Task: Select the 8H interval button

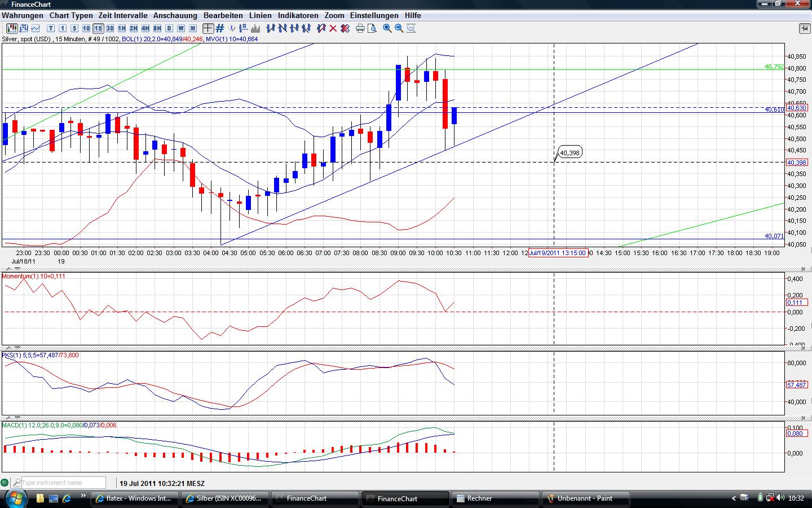Action: pyautogui.click(x=157, y=28)
